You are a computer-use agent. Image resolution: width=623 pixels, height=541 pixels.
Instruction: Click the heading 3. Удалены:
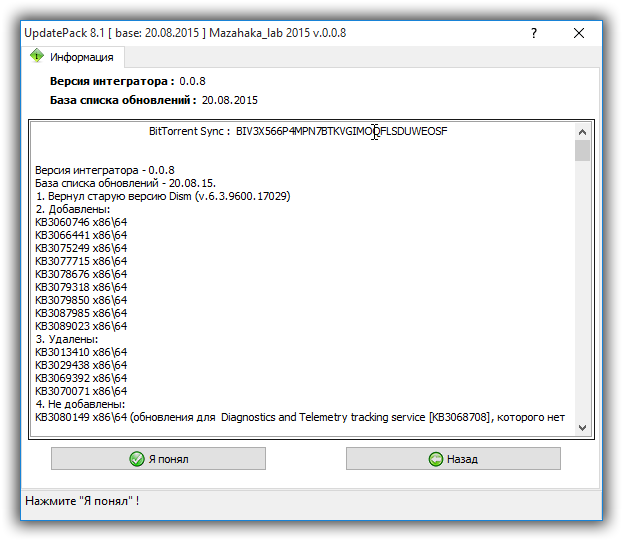66,339
